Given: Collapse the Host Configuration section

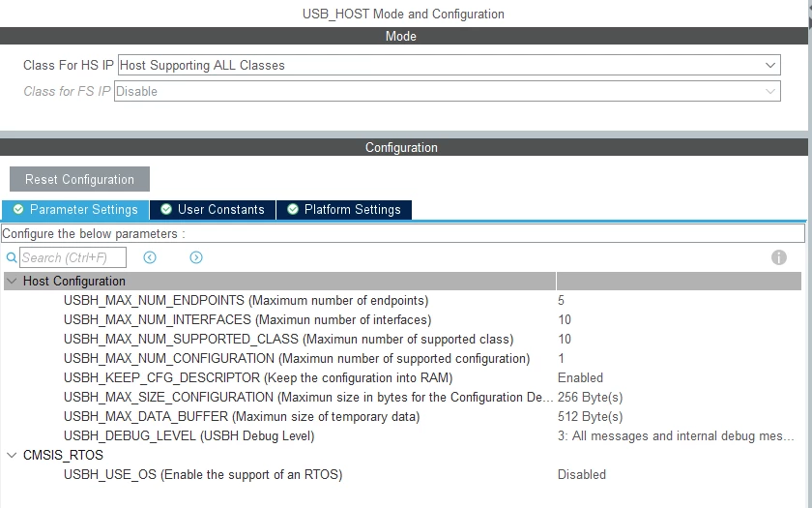Looking at the screenshot, I should [x=12, y=281].
